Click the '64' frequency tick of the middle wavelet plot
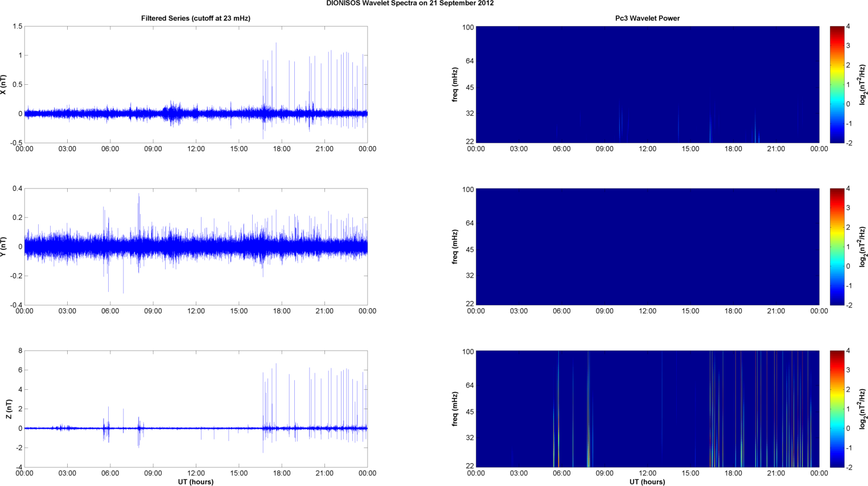Screen dimensions: 868x486 tap(470, 224)
